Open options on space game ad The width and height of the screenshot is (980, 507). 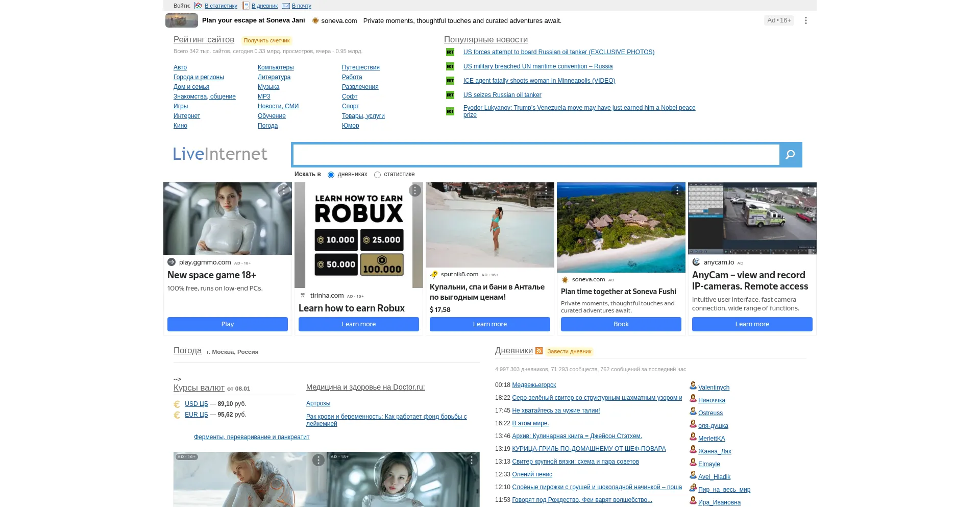(284, 190)
